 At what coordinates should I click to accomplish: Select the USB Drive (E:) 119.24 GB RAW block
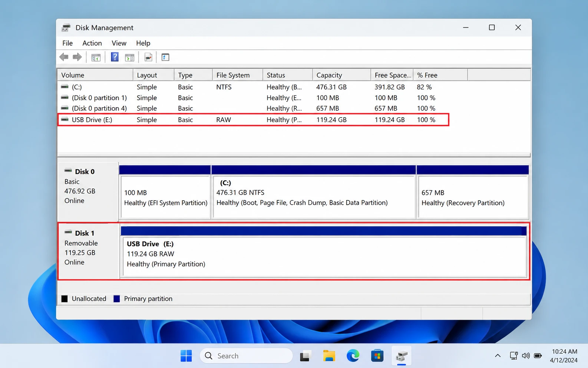click(324, 257)
